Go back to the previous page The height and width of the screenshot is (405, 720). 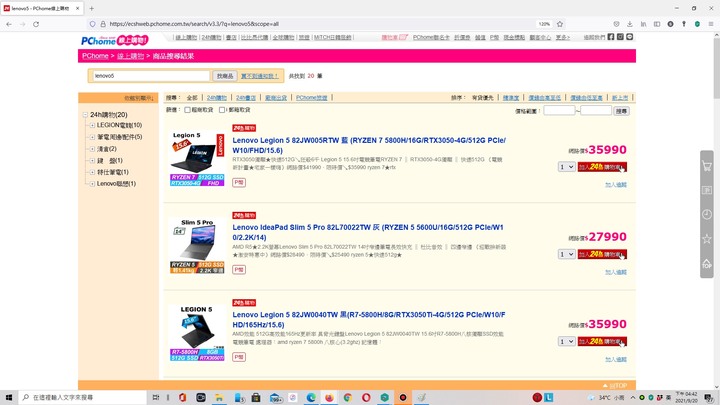click(x=9, y=24)
